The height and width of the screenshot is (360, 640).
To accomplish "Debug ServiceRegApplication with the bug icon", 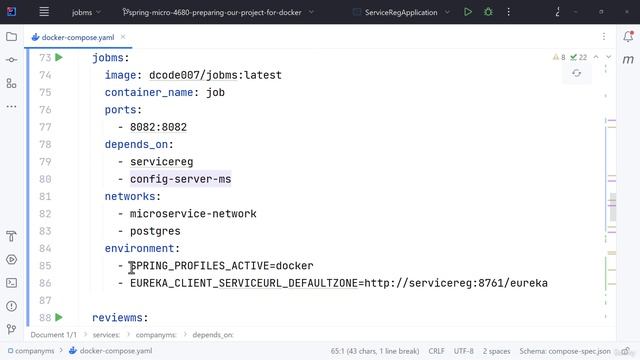I will click(488, 12).
